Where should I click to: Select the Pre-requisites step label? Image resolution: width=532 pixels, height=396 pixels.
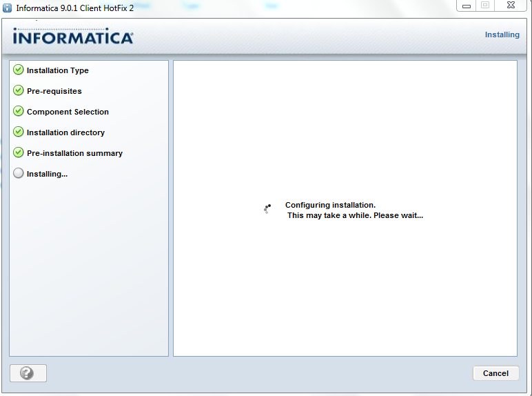tap(54, 91)
